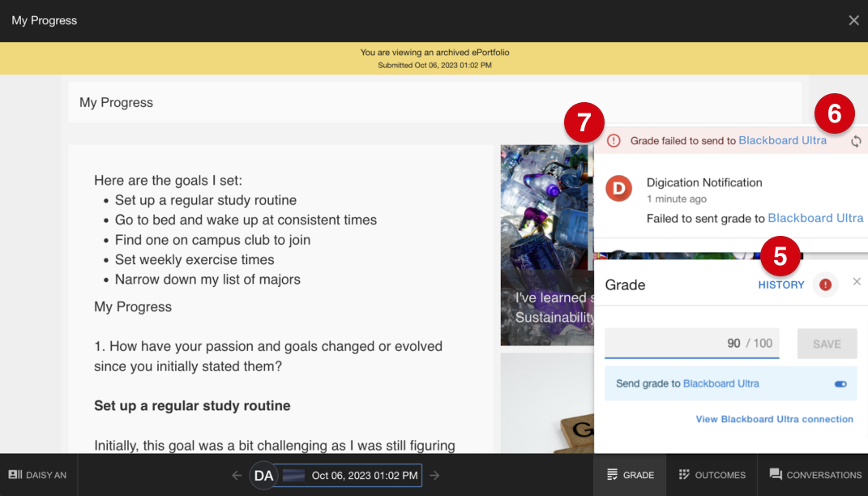This screenshot has height=496, width=868.
Task: Click the DA student avatar circle
Action: click(263, 476)
